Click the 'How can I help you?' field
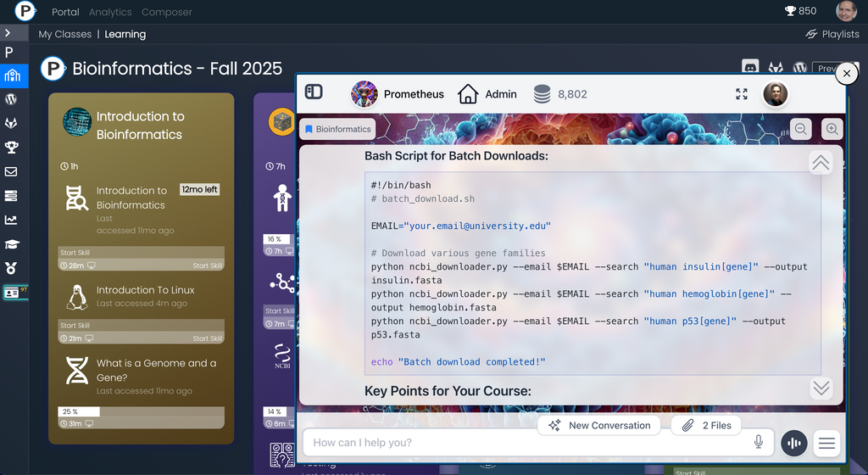The height and width of the screenshot is (475, 868). coord(526,443)
